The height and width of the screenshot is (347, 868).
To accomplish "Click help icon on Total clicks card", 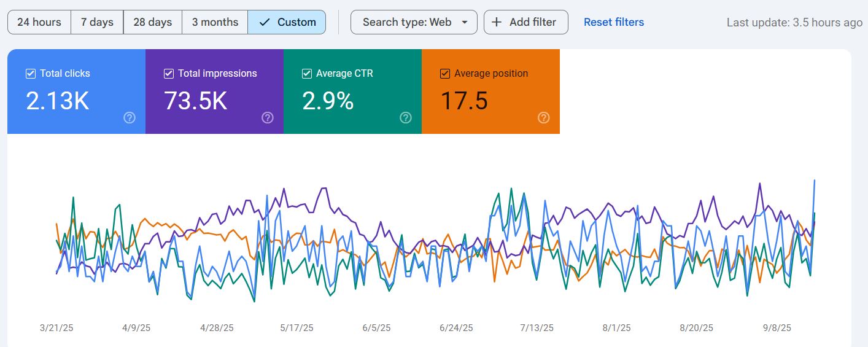I will pyautogui.click(x=130, y=118).
